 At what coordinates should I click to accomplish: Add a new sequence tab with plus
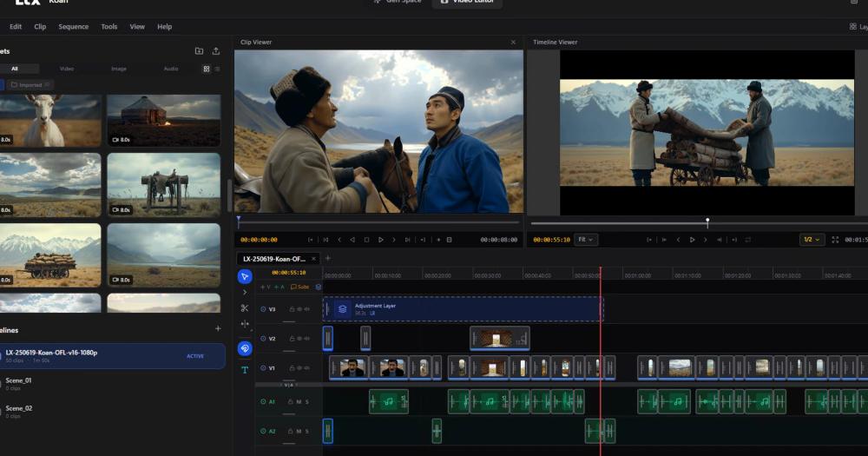pyautogui.click(x=328, y=258)
